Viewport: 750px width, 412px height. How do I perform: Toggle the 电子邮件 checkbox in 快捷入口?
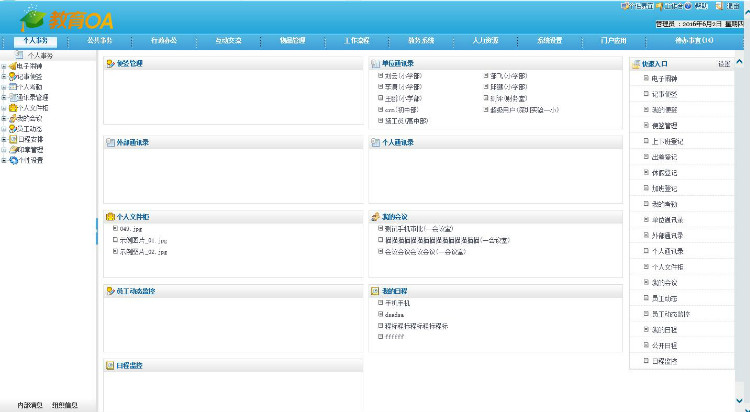point(646,78)
